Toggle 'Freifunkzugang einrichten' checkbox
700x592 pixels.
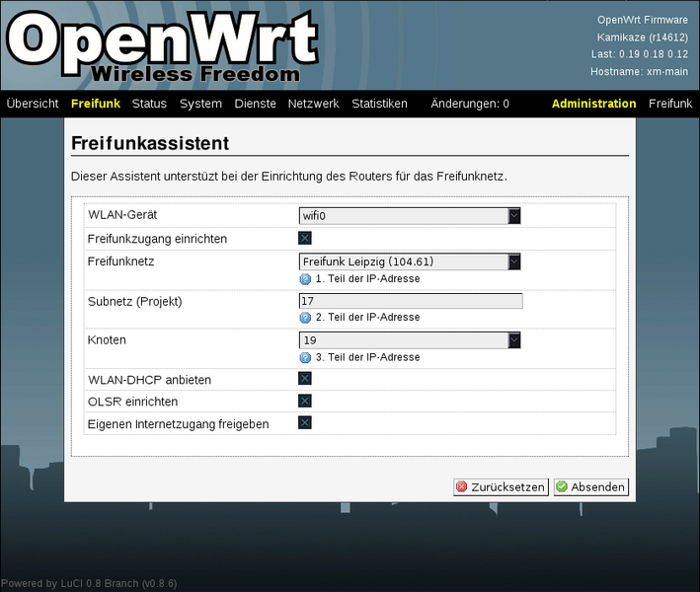[305, 238]
